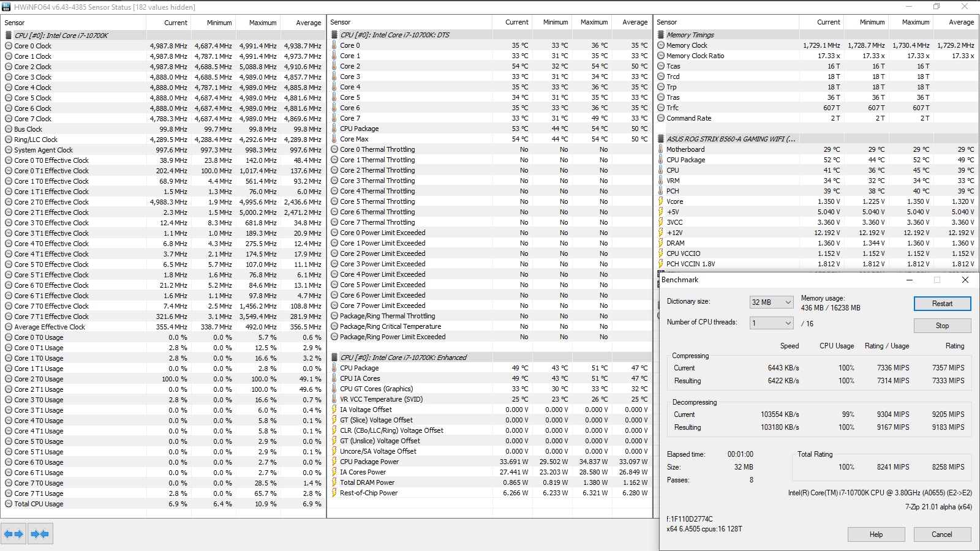
Task: Select the Memory Clock Ratio row
Action: pos(817,56)
